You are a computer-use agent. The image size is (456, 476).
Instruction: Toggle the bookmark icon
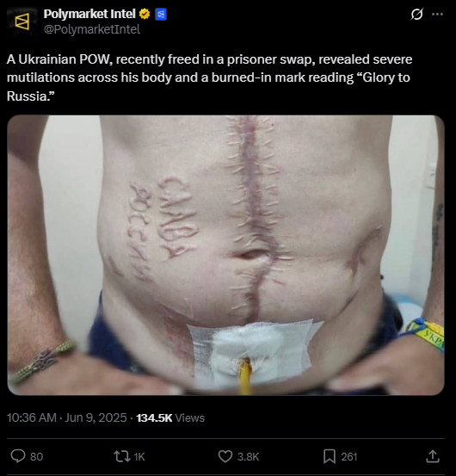pyautogui.click(x=330, y=456)
